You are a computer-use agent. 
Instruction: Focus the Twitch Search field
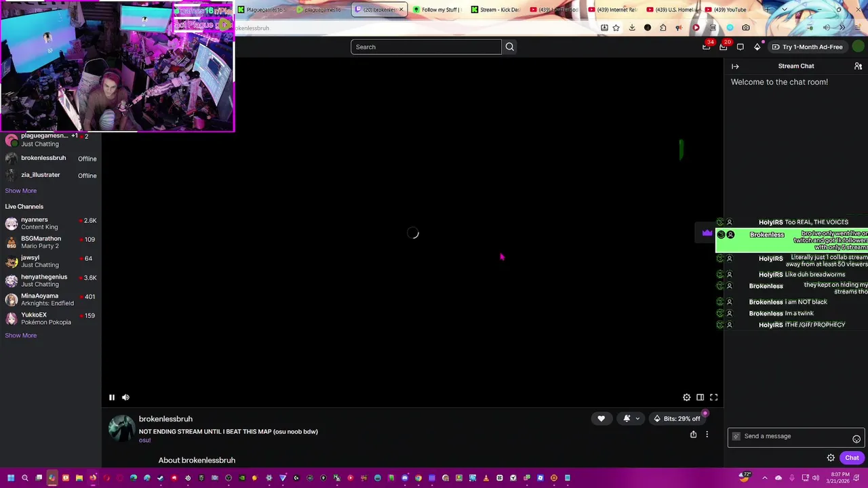pyautogui.click(x=426, y=47)
